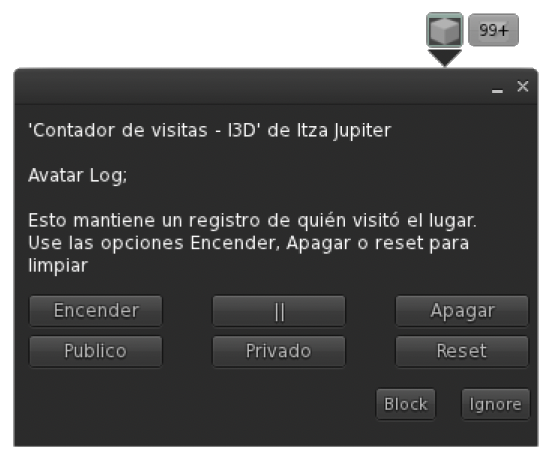
Task: Open the script dialog cube chiclet icon
Action: tap(445, 30)
